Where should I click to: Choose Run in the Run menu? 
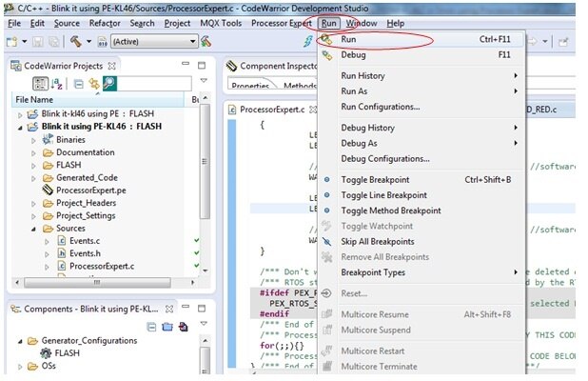[x=421, y=39]
